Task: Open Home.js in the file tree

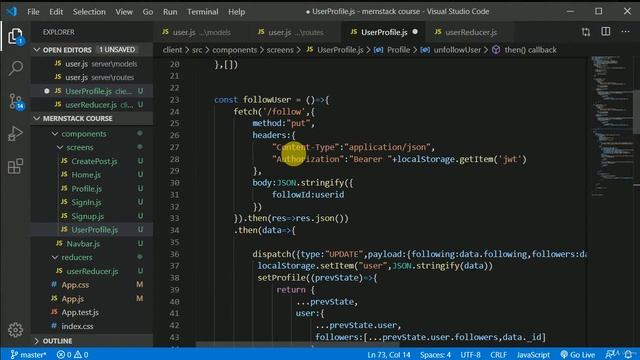Action: (86, 175)
